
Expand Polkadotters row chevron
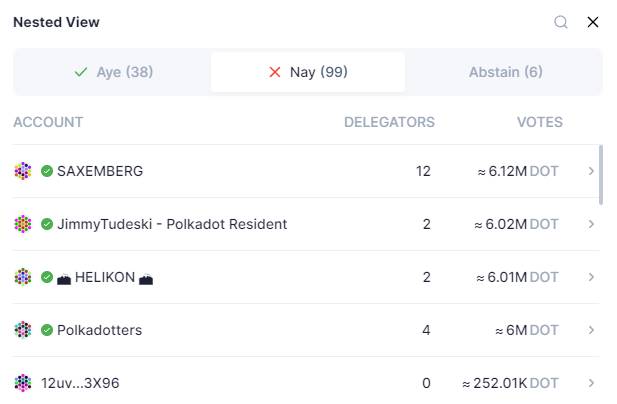coord(591,330)
